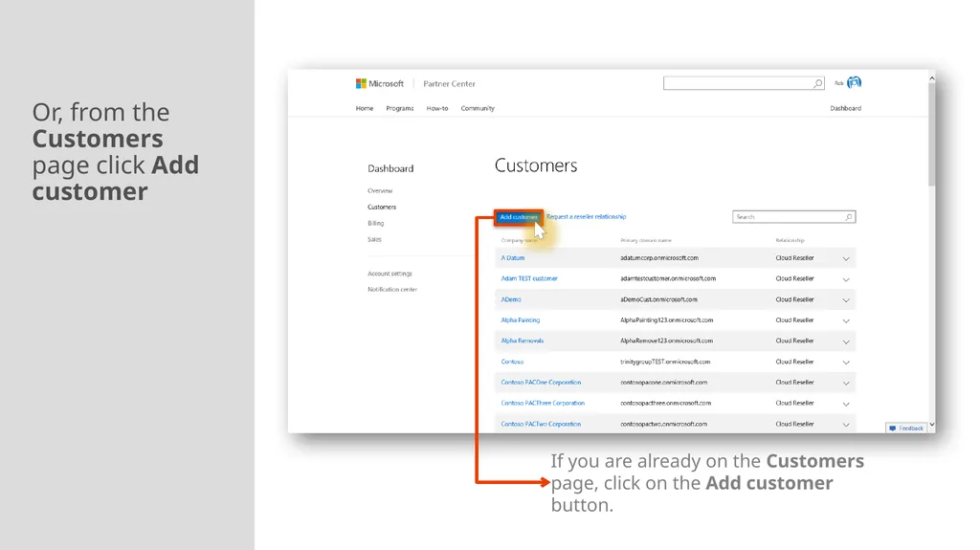The height and width of the screenshot is (550, 980).
Task: Open the Adam TEST customer link
Action: 528,278
